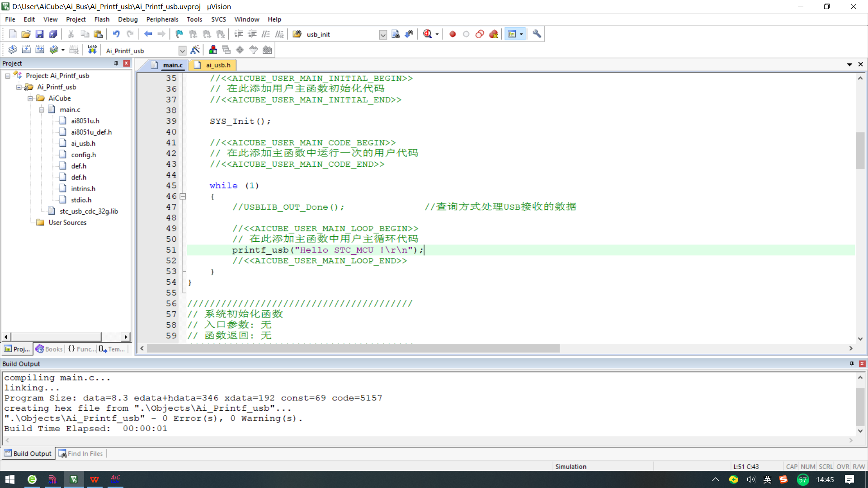This screenshot has height=488, width=868.
Task: Insert breakpoint red dot icon
Action: click(x=453, y=34)
